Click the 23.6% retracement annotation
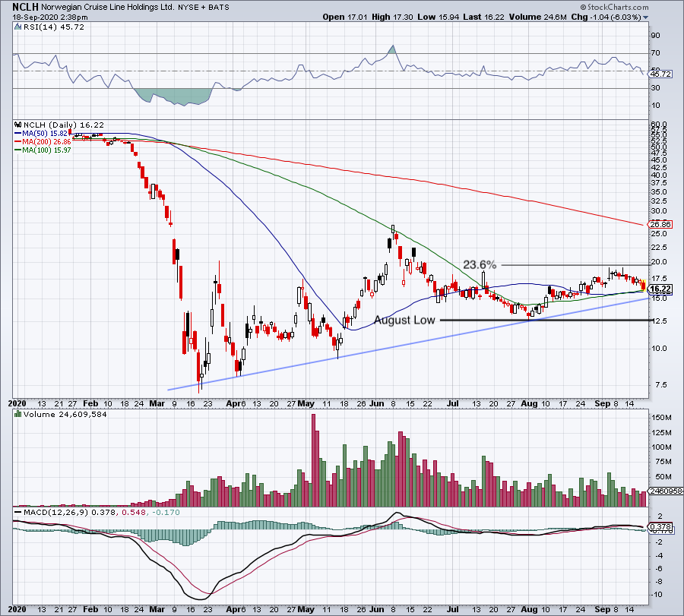 coord(480,264)
